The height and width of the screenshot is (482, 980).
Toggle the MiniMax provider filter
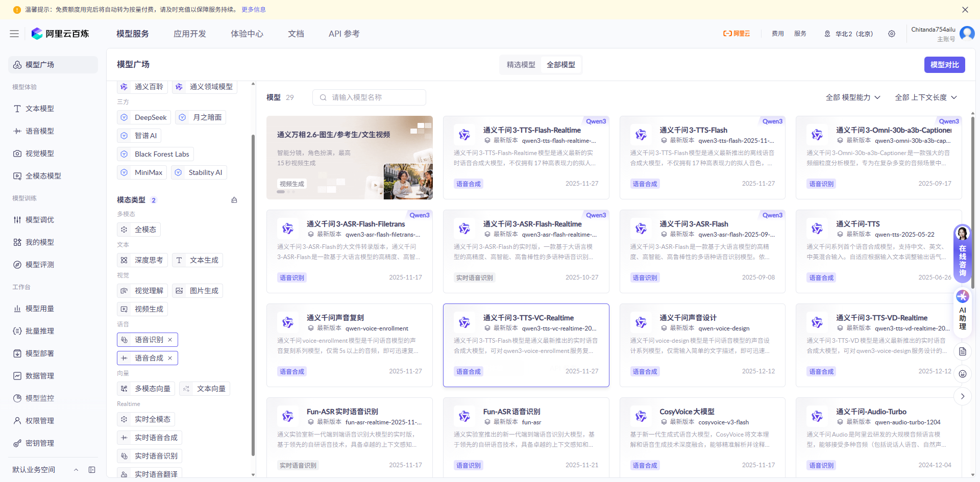click(141, 172)
